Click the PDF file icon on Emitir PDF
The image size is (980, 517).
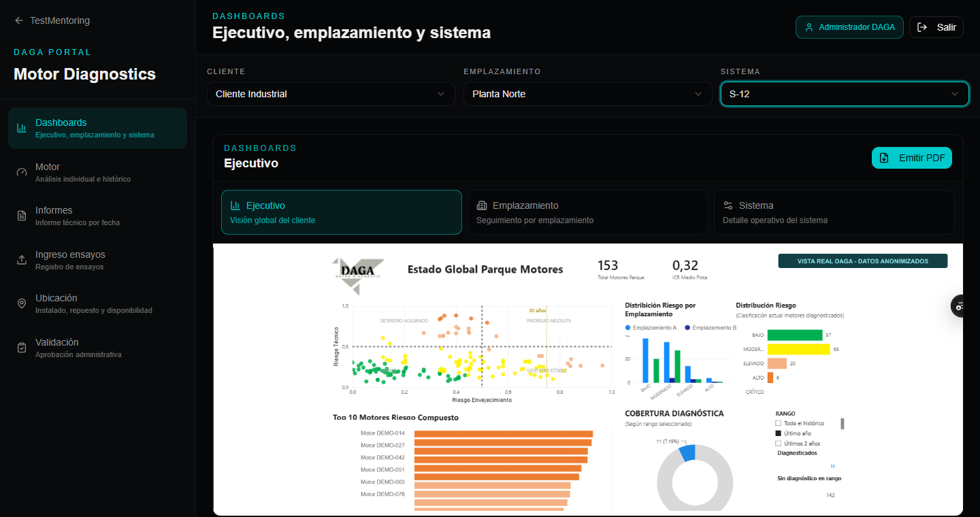click(884, 158)
